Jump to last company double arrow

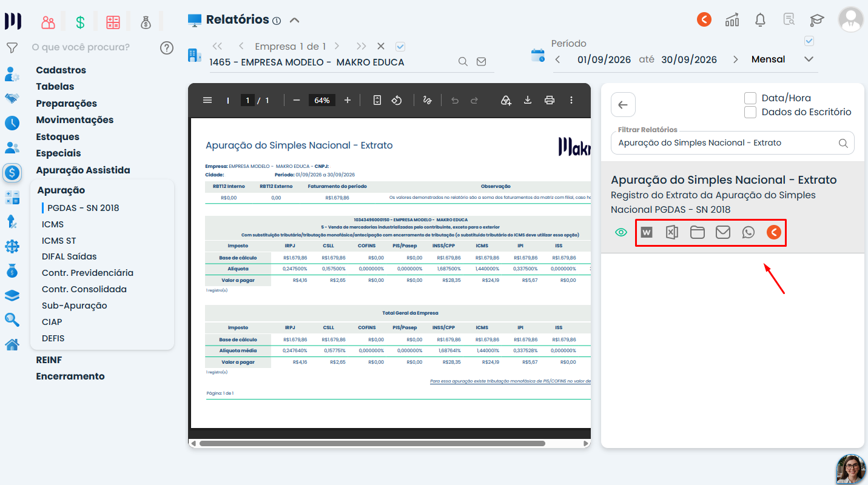pos(362,46)
